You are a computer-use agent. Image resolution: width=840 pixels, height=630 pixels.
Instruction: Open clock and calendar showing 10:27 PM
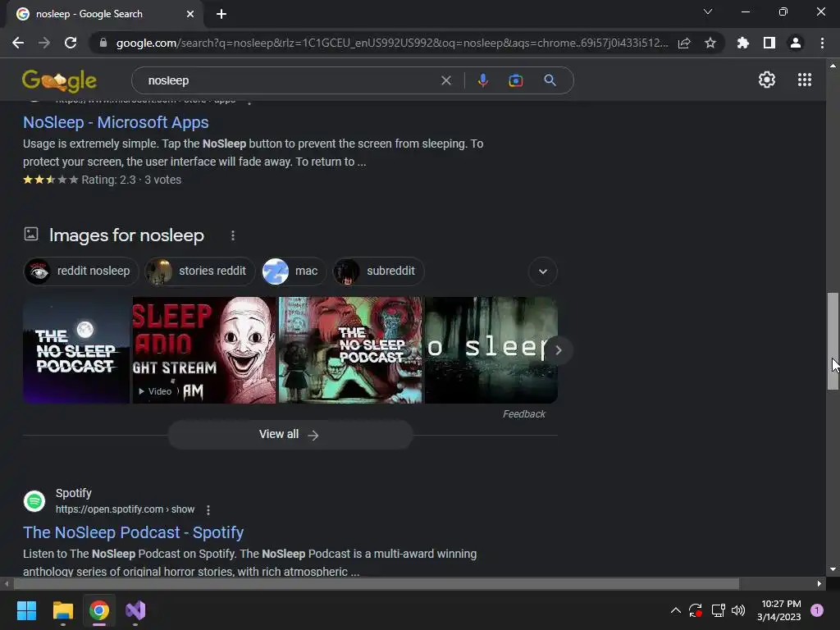point(779,610)
